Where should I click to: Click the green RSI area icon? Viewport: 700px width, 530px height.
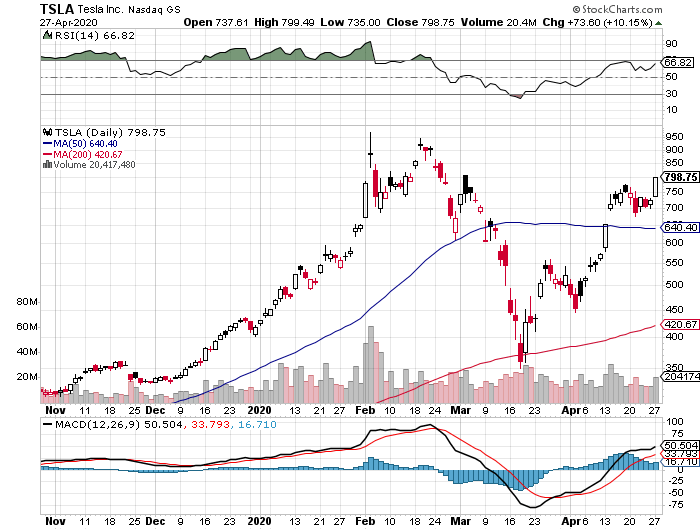tap(47, 35)
